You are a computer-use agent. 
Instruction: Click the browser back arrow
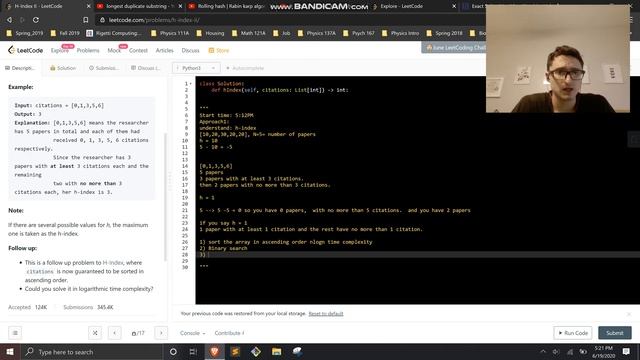tap(9, 20)
